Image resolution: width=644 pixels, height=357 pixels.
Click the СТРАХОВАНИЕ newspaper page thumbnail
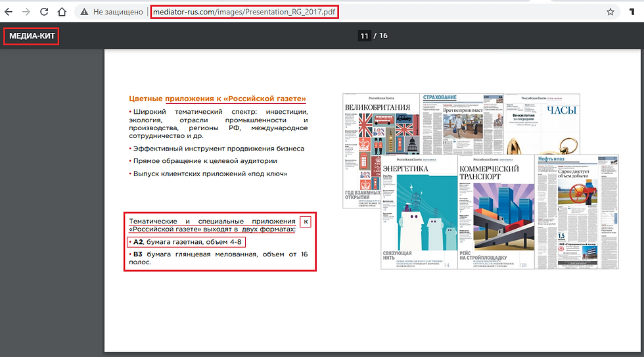[461, 124]
